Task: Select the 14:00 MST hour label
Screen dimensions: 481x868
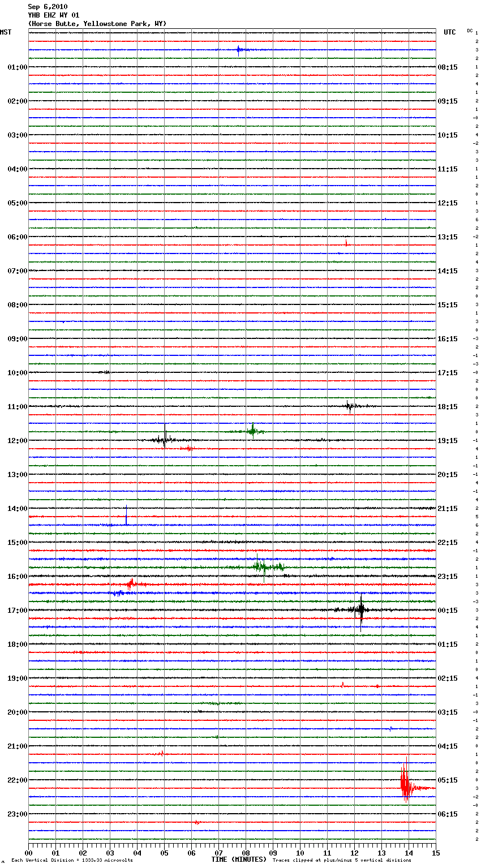Action: coord(18,509)
